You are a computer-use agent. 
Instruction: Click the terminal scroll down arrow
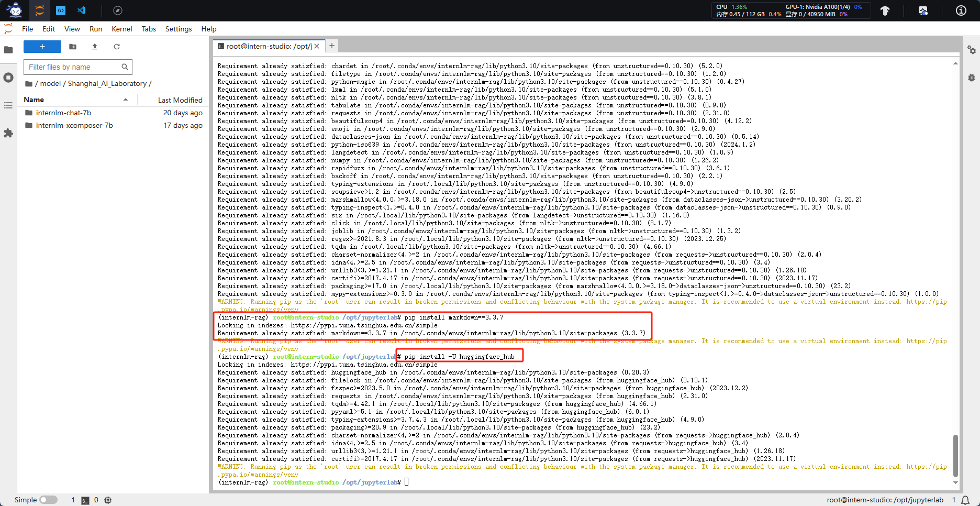coord(955,483)
